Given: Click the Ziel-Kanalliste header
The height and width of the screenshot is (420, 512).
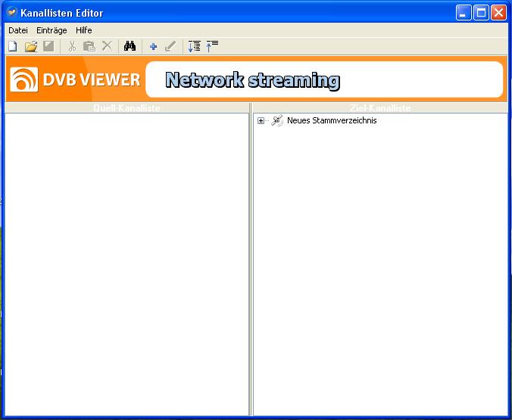Looking at the screenshot, I should point(380,108).
